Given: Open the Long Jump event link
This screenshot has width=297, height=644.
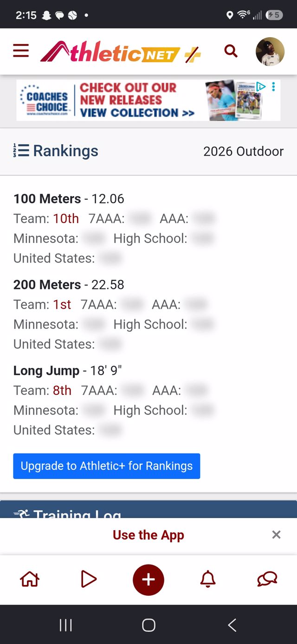Looking at the screenshot, I should [x=46, y=371].
